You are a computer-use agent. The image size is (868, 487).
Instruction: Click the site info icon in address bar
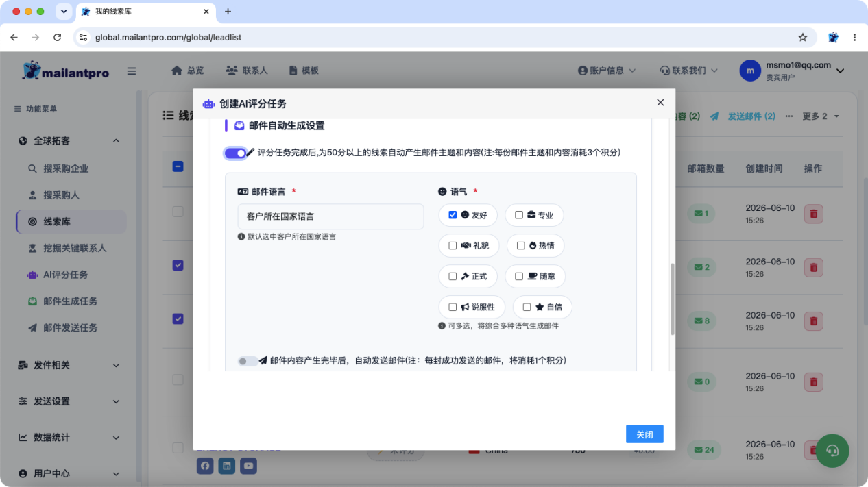pyautogui.click(x=84, y=38)
